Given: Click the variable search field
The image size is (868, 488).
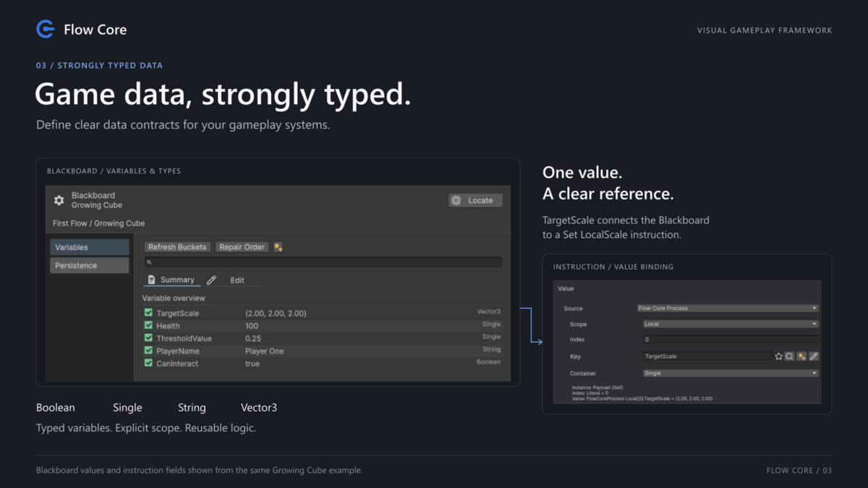Looking at the screenshot, I should pos(323,262).
